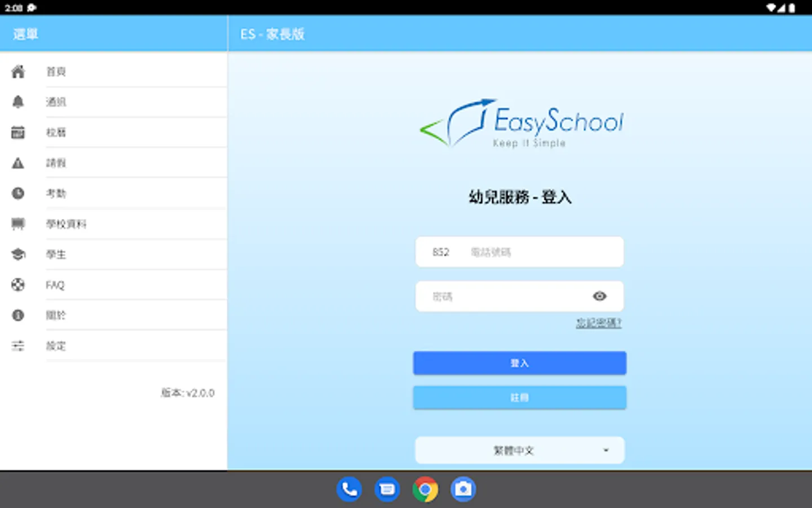Click the blue 登入 login button
The width and height of the screenshot is (812, 508).
tap(519, 364)
